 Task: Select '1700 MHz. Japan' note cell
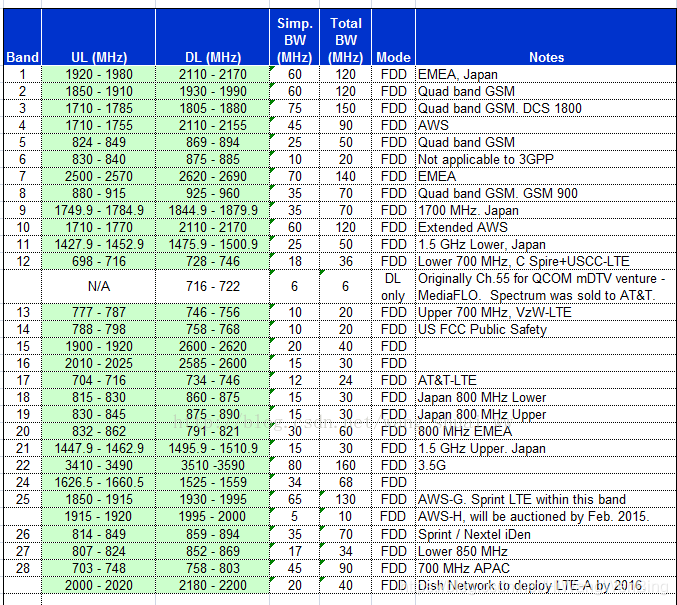pyautogui.click(x=546, y=210)
